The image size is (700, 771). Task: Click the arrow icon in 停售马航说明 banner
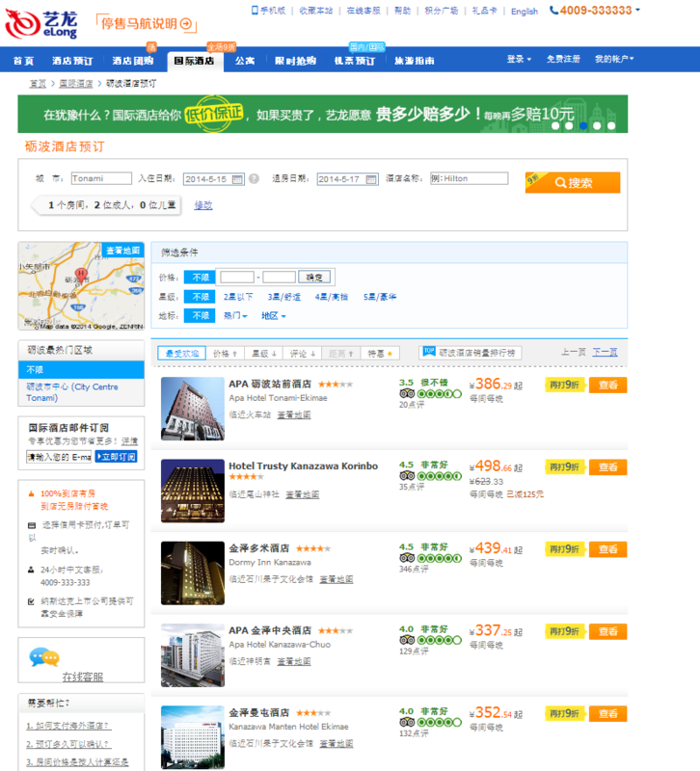(186, 23)
